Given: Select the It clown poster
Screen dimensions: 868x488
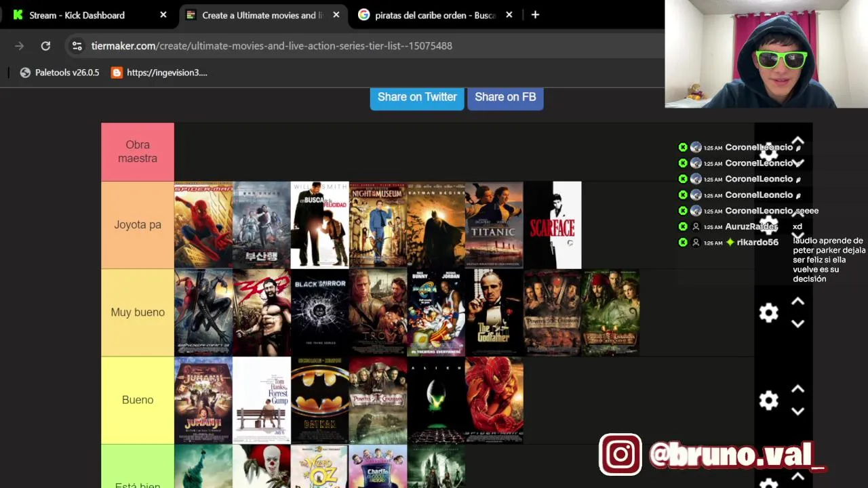Looking at the screenshot, I should point(262,466).
